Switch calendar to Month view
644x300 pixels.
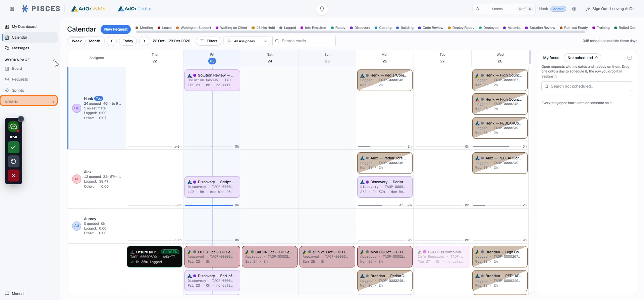tap(95, 41)
